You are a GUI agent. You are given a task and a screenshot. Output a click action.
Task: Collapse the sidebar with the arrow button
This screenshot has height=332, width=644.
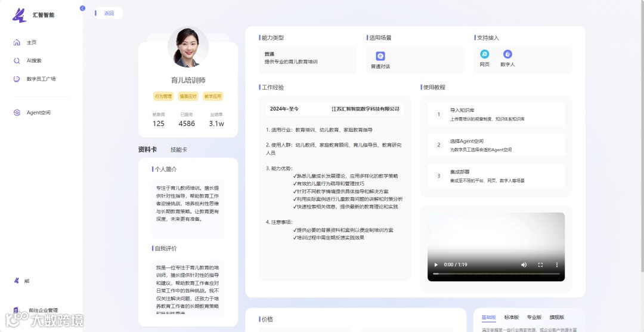point(82,8)
